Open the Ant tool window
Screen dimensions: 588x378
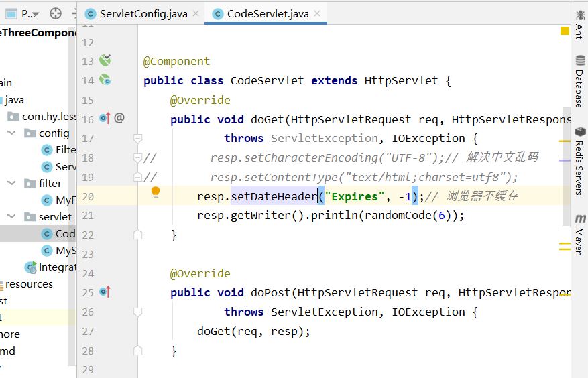click(x=580, y=24)
